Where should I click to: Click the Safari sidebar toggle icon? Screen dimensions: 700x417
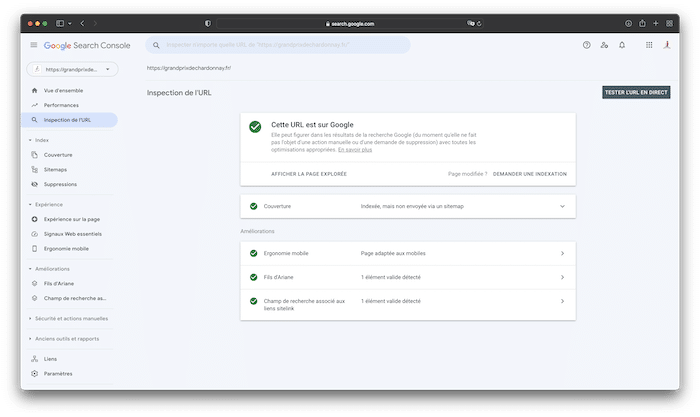(60, 23)
